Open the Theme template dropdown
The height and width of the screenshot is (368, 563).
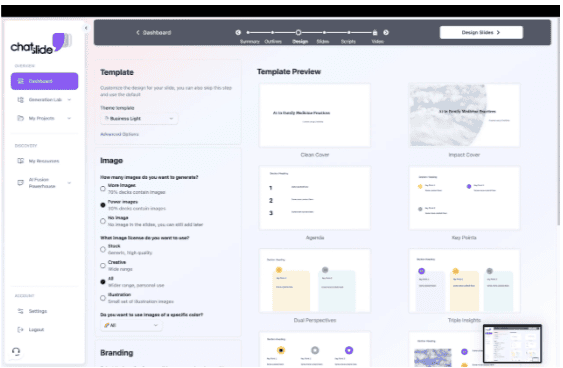pos(139,118)
